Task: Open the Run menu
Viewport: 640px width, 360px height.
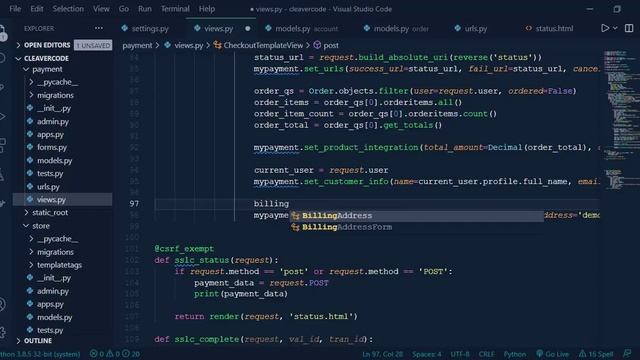Action: coord(144,9)
